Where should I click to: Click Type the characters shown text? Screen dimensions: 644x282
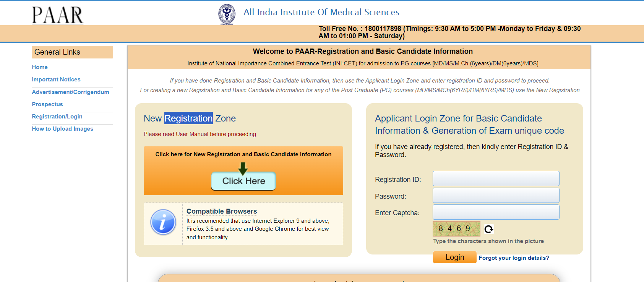(x=488, y=241)
